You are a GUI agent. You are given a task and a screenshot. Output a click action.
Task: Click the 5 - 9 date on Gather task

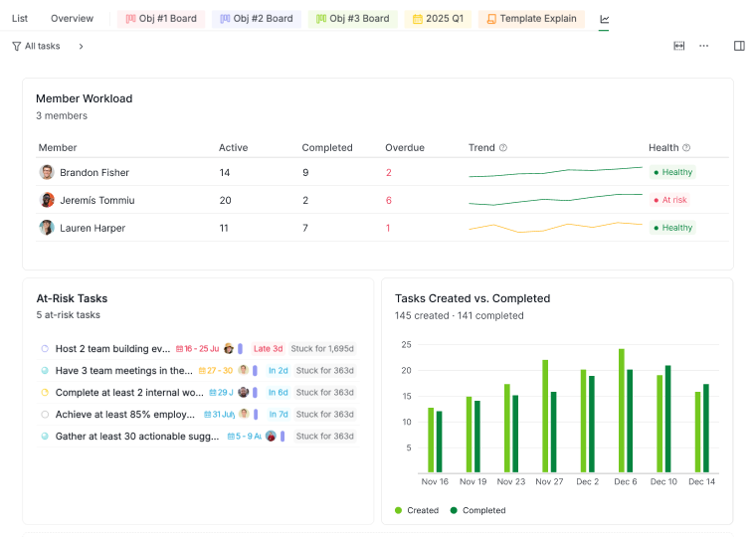(x=245, y=437)
